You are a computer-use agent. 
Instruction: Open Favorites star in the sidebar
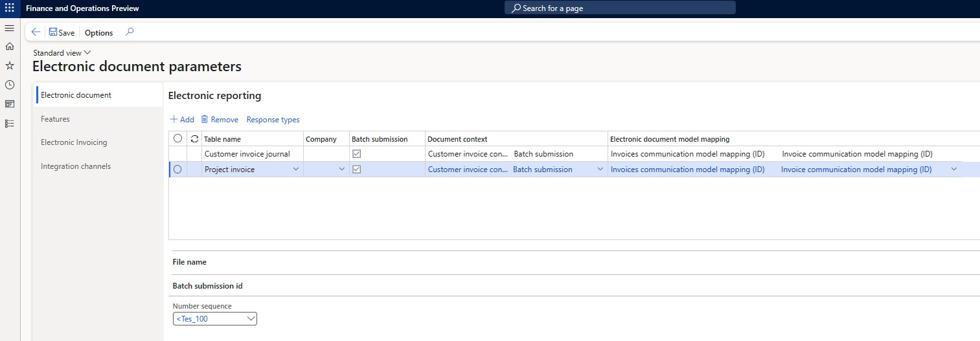pos(10,65)
